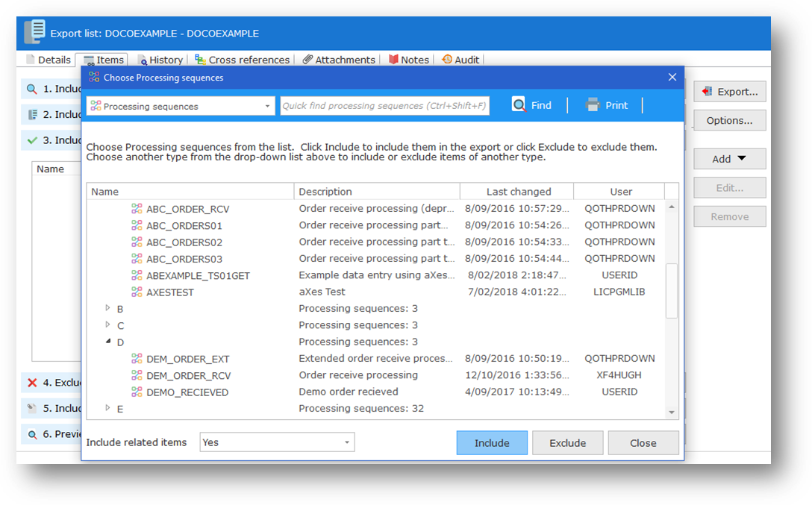Click the Find button label

coord(541,105)
